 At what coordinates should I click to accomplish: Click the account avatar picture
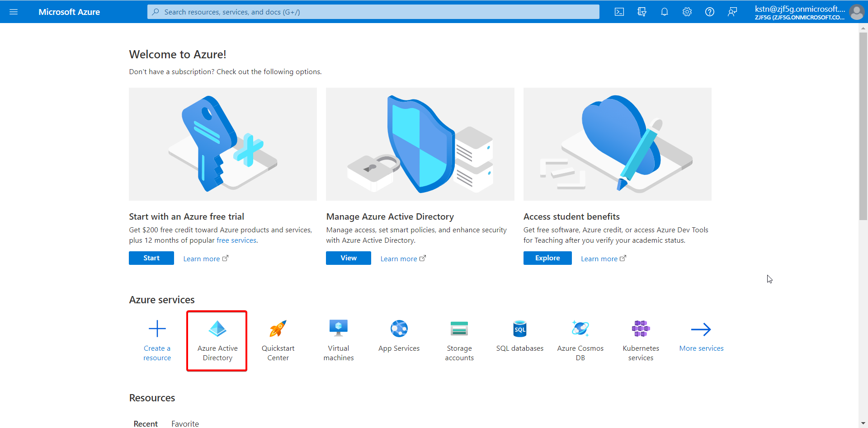pyautogui.click(x=857, y=12)
